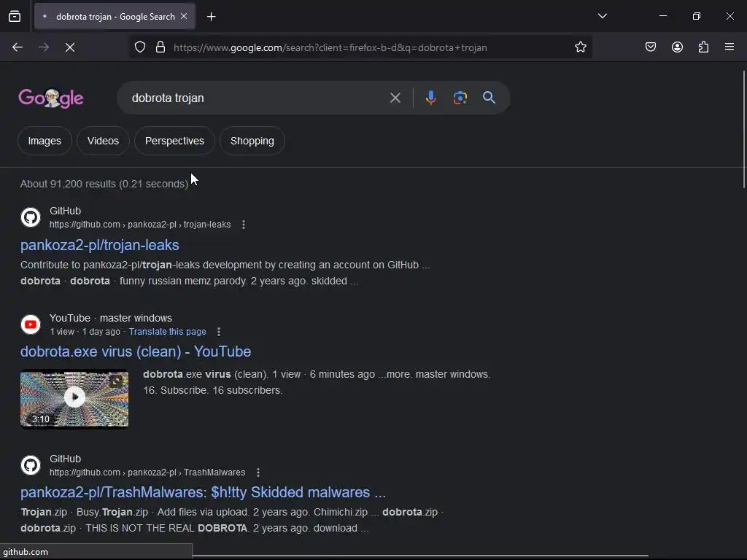Expand the list all tabs chevron
Screen dimensions: 747x560
tap(602, 16)
